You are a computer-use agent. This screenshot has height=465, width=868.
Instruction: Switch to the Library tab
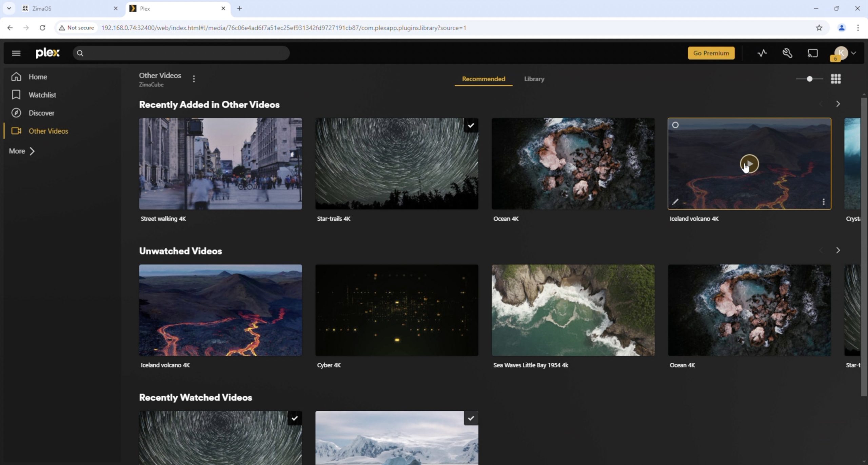[x=534, y=79]
